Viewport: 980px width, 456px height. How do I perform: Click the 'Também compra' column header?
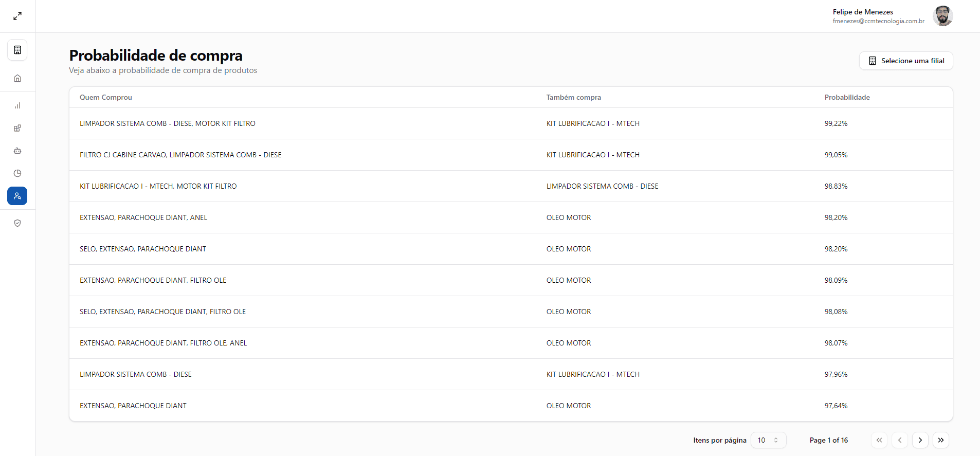pyautogui.click(x=573, y=97)
